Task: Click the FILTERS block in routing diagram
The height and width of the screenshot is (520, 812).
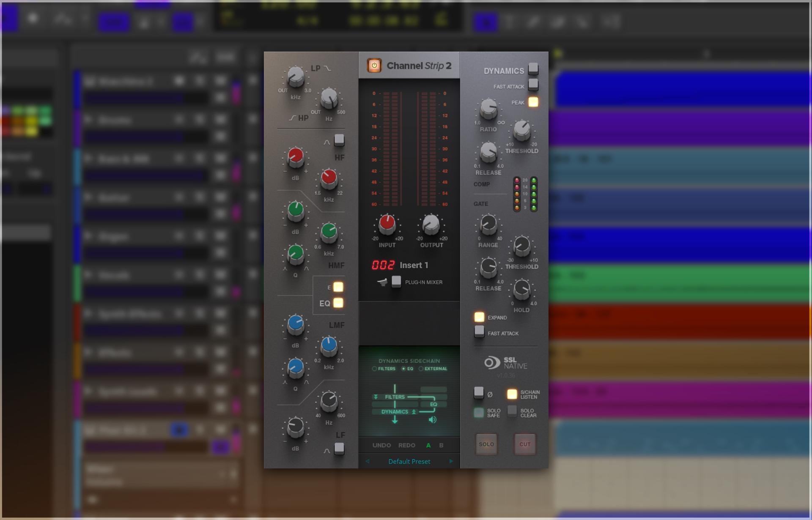Action: [395, 397]
